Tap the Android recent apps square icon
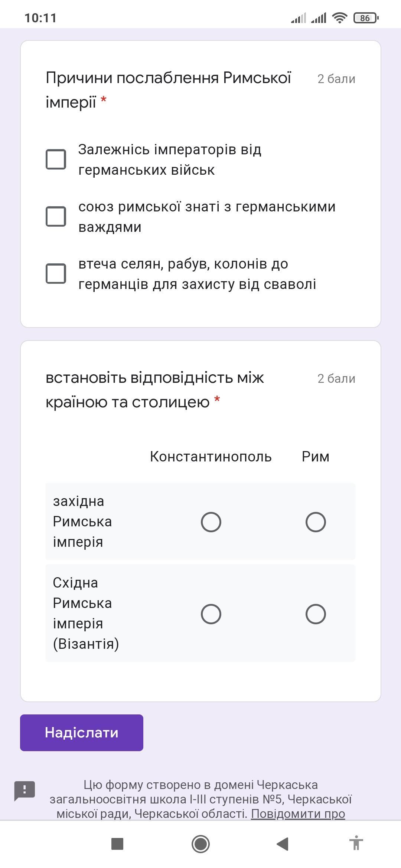401x868 pixels. point(117,844)
